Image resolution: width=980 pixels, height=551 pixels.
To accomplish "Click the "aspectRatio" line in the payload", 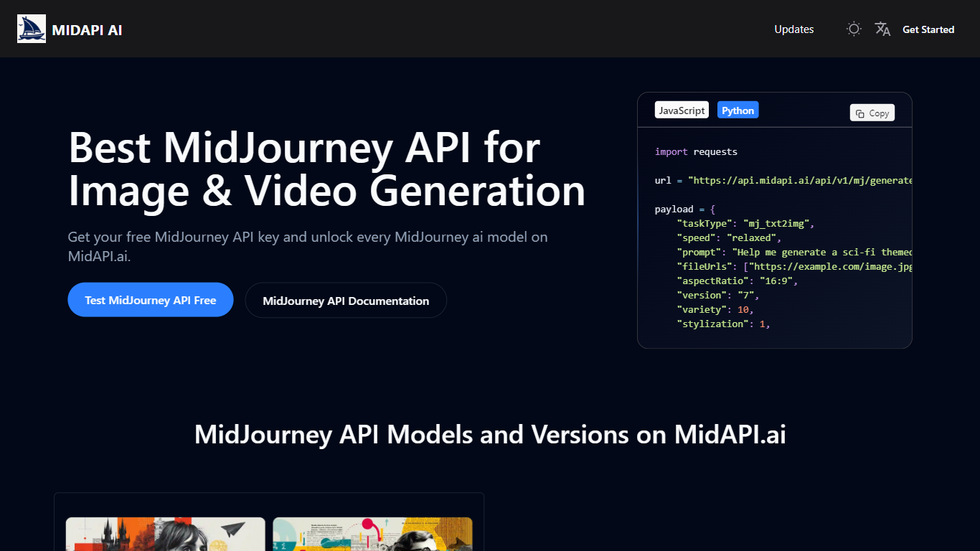I will pyautogui.click(x=737, y=281).
